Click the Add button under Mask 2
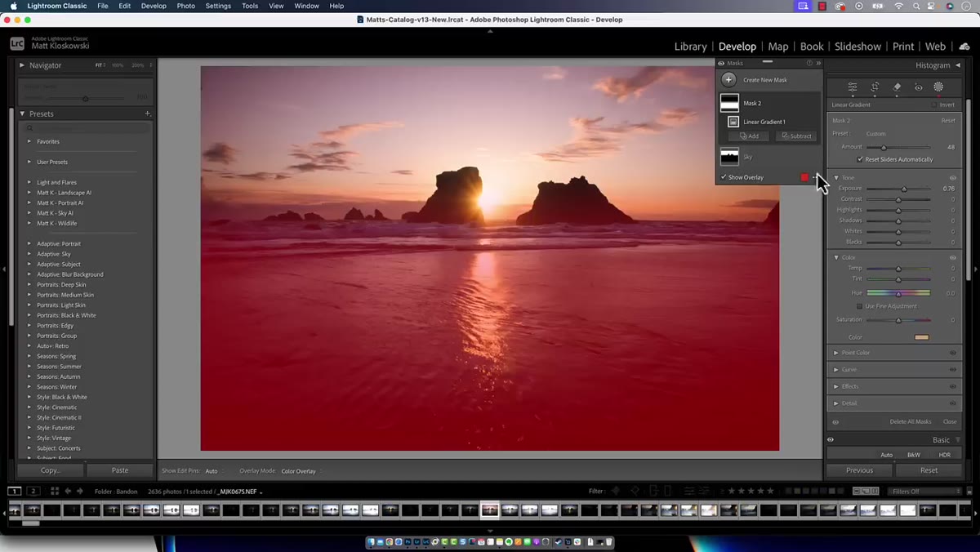Viewport: 980px width, 552px height. point(750,136)
